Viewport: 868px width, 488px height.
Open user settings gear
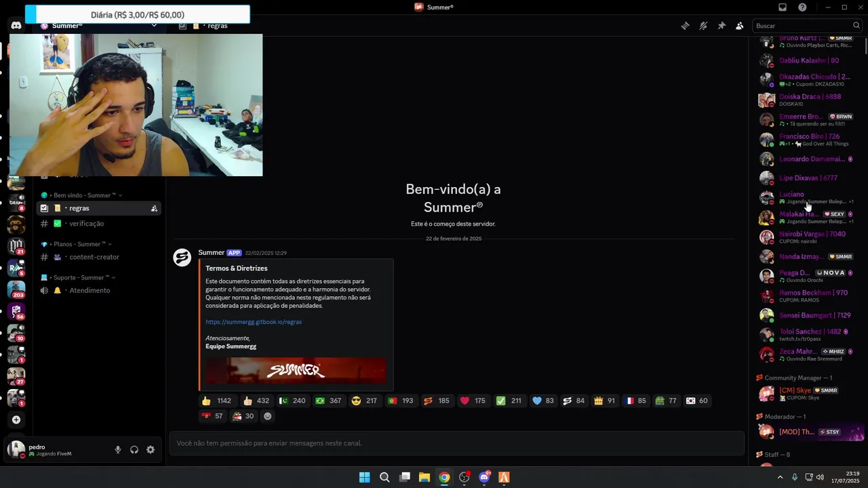pos(151,449)
